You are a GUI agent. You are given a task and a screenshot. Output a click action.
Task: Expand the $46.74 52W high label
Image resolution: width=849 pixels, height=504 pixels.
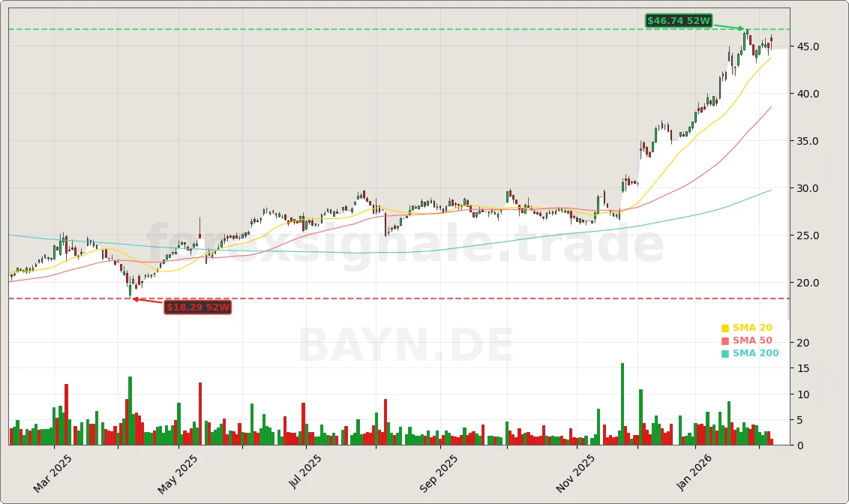pyautogui.click(x=677, y=21)
